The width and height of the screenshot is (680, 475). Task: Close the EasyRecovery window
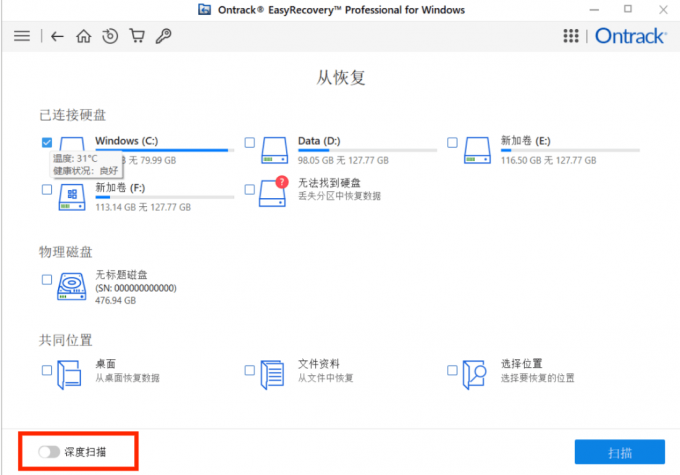pos(663,10)
